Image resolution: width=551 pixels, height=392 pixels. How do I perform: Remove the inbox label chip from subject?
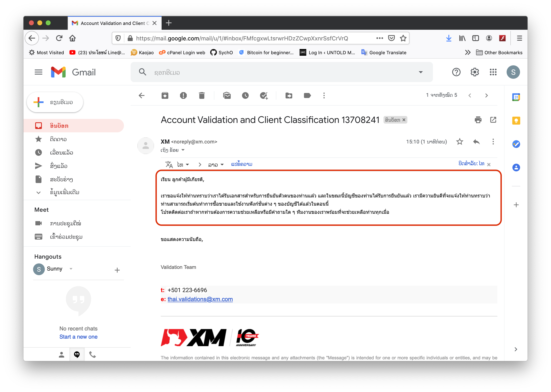pyautogui.click(x=404, y=120)
